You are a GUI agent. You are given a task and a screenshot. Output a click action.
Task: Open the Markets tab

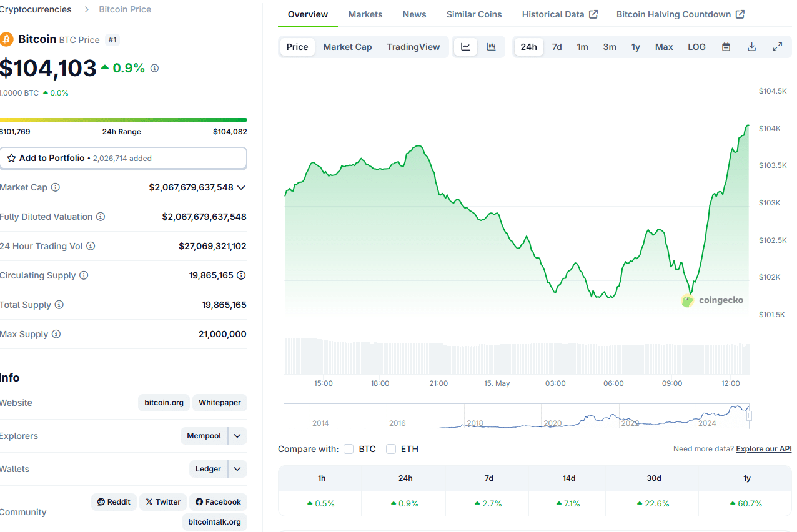[x=365, y=14]
